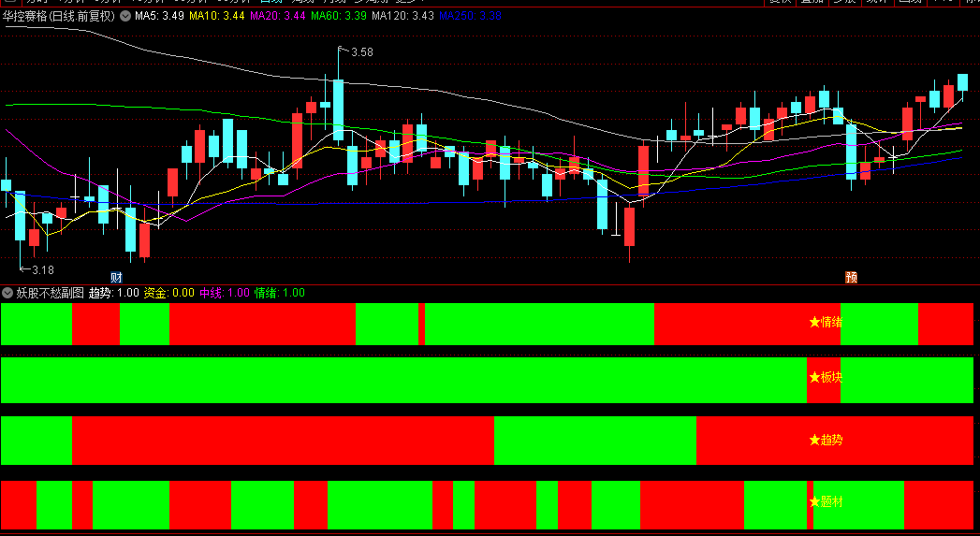Image resolution: width=980 pixels, height=536 pixels.
Task: Click the ★题材 band label
Action: 826,501
